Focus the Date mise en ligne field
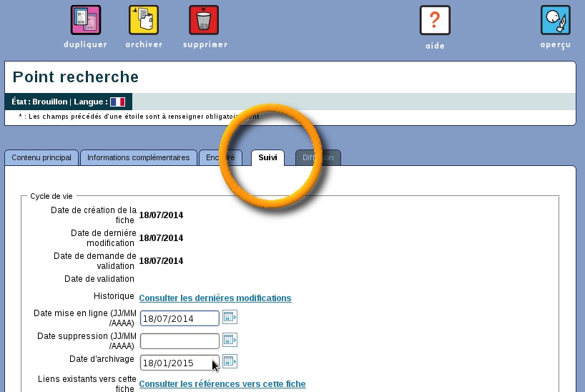This screenshot has height=392, width=585. (180, 318)
